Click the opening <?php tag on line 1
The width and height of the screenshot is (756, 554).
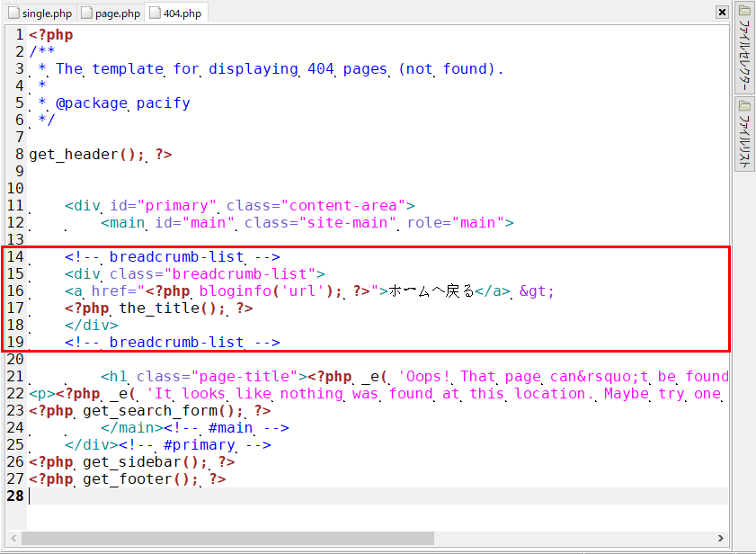tap(51, 35)
